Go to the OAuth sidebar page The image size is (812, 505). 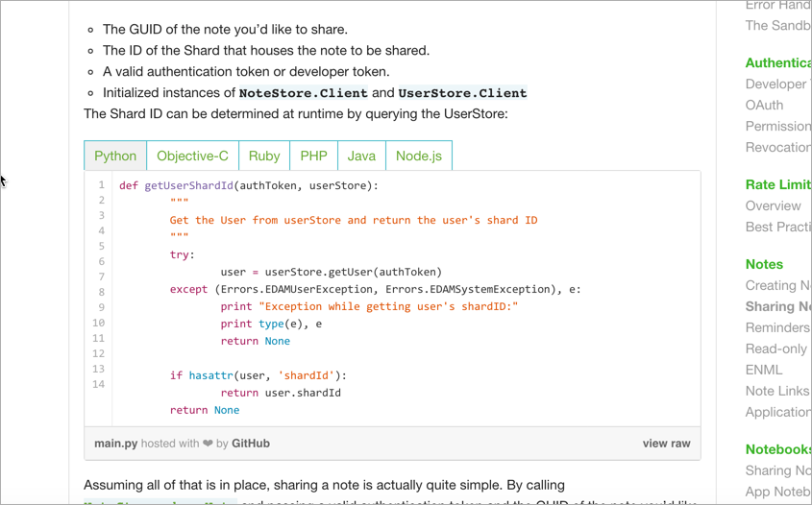pos(764,105)
